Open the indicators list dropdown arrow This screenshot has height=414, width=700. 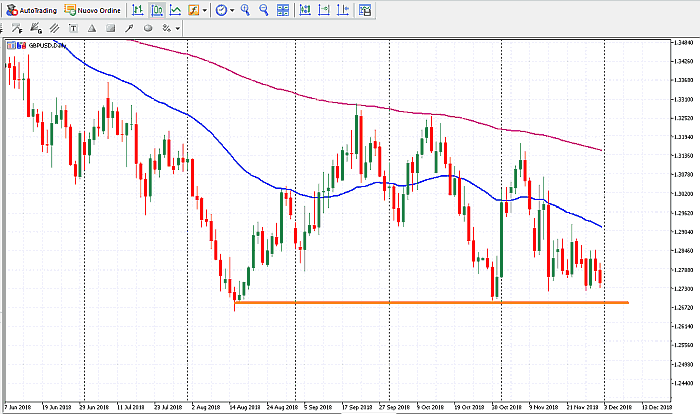coord(205,10)
